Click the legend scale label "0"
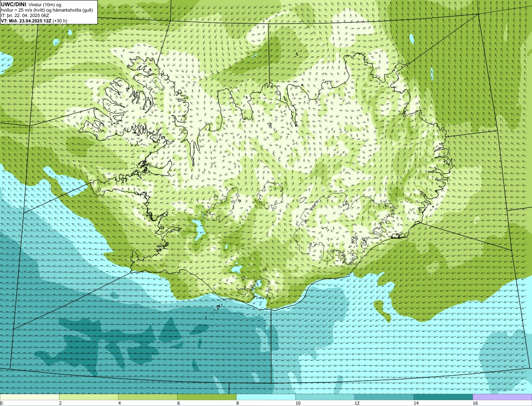Viewport: 532px width, 406px height. pyautogui.click(x=1, y=403)
